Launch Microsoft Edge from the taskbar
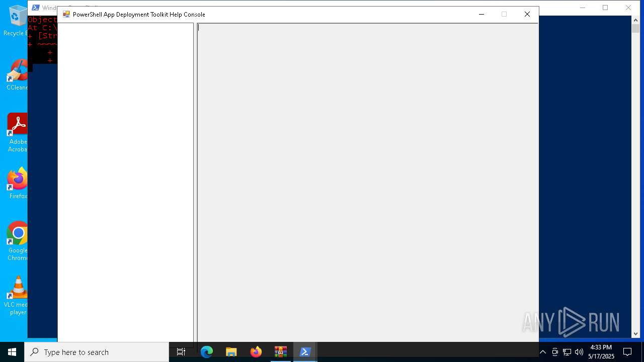Viewport: 644px width, 362px height. coord(207,352)
